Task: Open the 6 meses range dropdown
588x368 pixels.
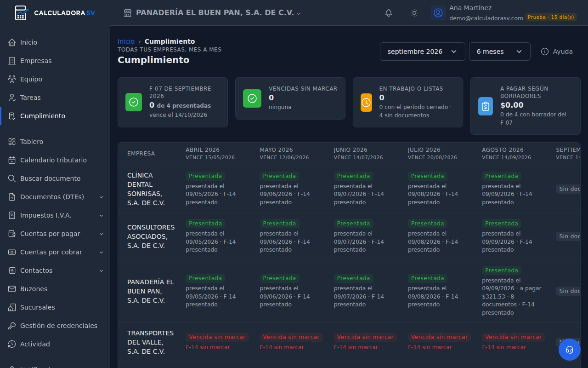Action: click(500, 52)
